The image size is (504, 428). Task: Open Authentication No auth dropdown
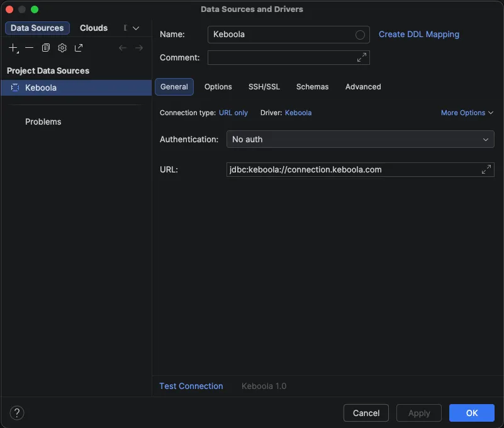[361, 139]
